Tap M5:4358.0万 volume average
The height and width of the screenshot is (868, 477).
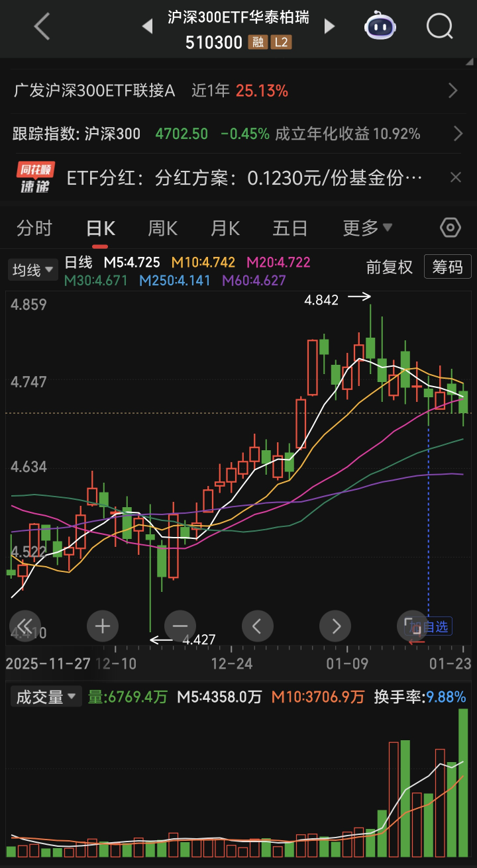tap(219, 697)
